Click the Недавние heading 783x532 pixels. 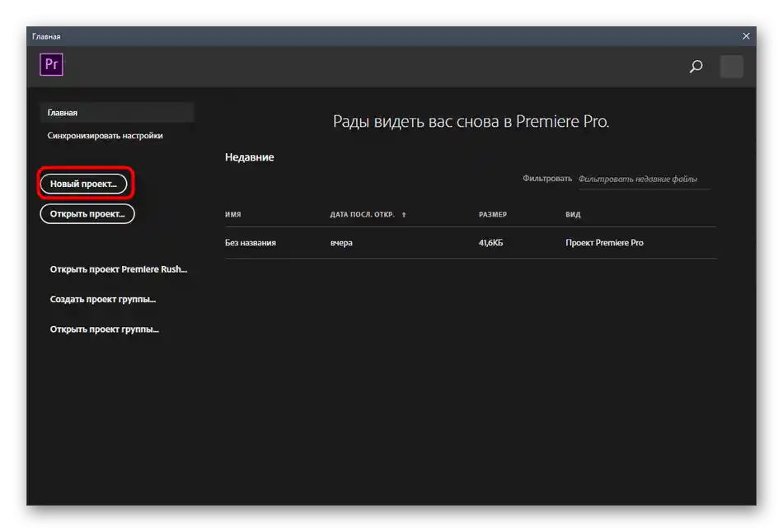pyautogui.click(x=249, y=157)
